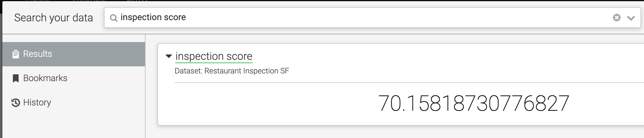Click the magnifying glass search icon
Viewport: 644px width, 138px height.
click(x=113, y=18)
